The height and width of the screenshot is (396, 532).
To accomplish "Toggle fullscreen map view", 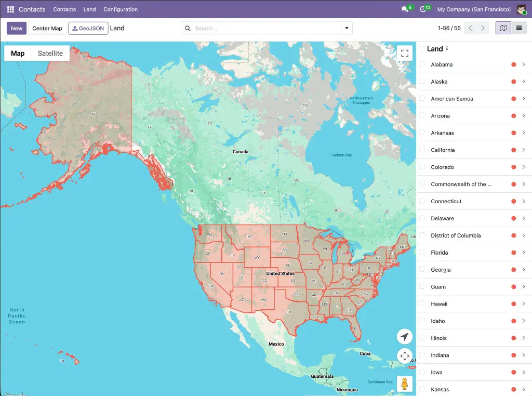I will tap(404, 53).
